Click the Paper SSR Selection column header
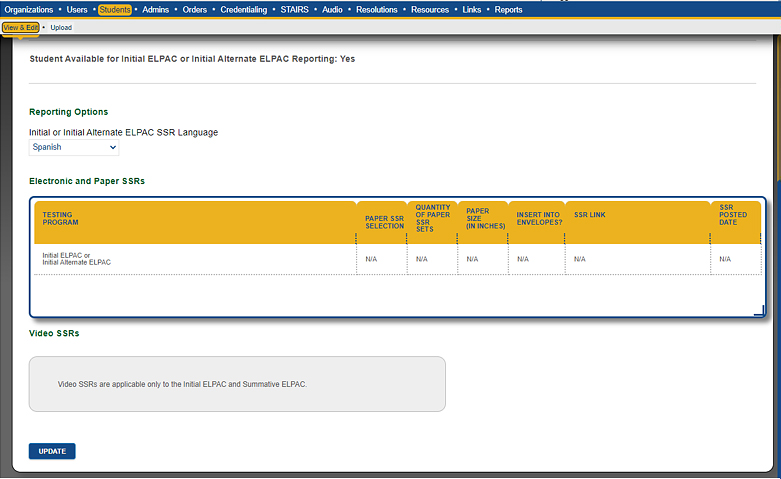Image resolution: width=781 pixels, height=479 pixels. (382, 222)
